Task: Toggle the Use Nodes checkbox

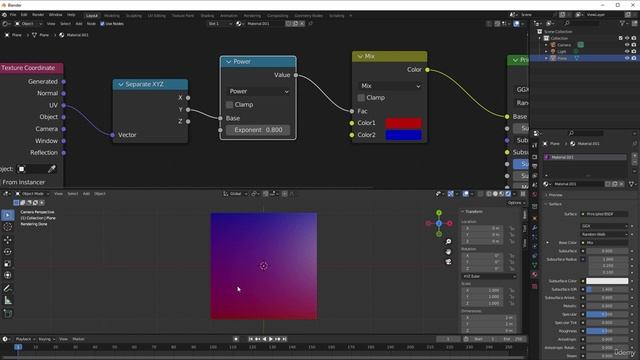Action: pos(102,24)
